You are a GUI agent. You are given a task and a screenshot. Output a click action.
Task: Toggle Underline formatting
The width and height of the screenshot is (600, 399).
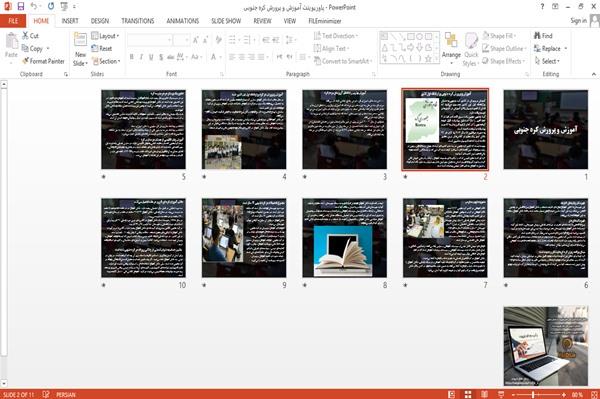(x=151, y=57)
